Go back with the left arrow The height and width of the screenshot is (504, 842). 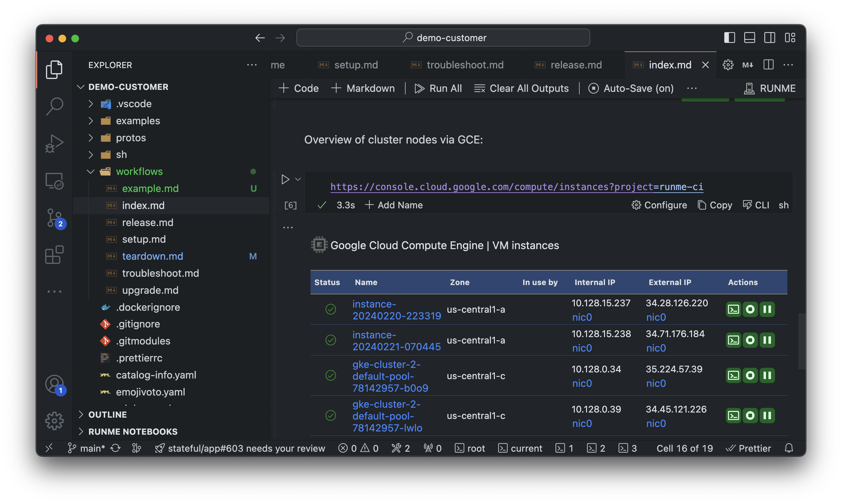[x=260, y=38]
